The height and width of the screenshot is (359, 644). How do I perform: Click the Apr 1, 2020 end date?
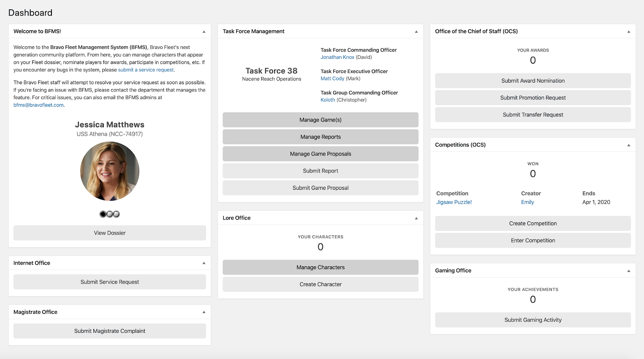(x=596, y=202)
